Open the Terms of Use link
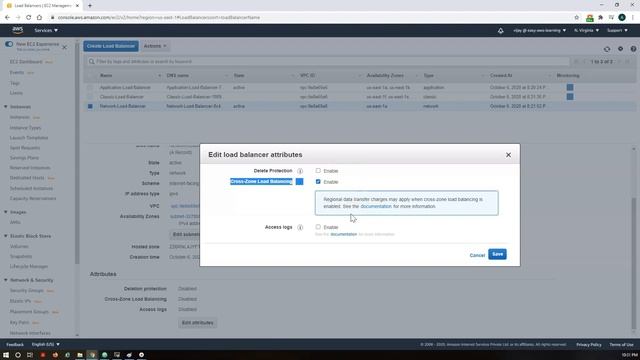 pos(621,345)
